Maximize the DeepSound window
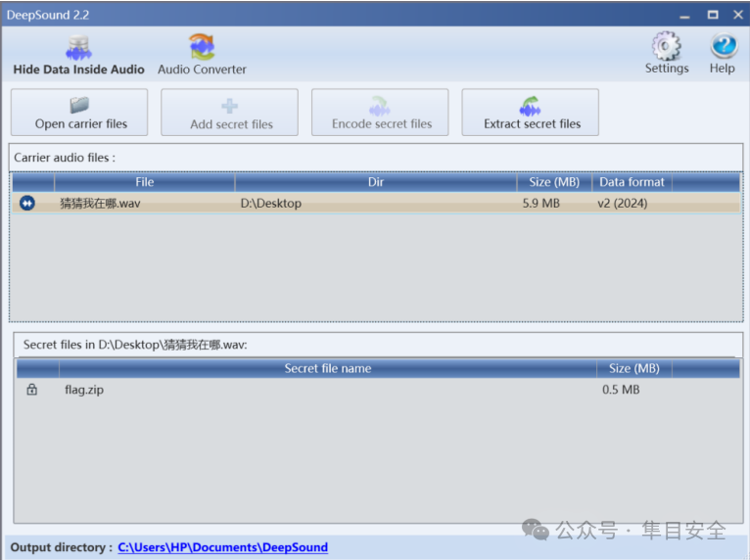This screenshot has width=750, height=560. click(x=713, y=15)
